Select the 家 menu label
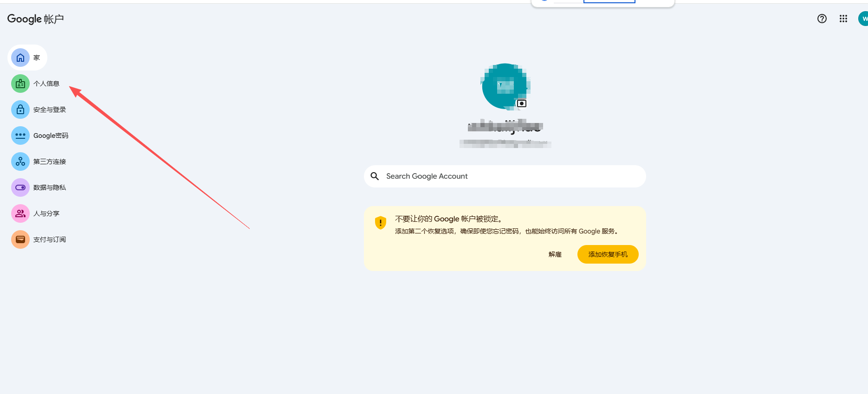Image resolution: width=868 pixels, height=394 pixels. coord(37,58)
